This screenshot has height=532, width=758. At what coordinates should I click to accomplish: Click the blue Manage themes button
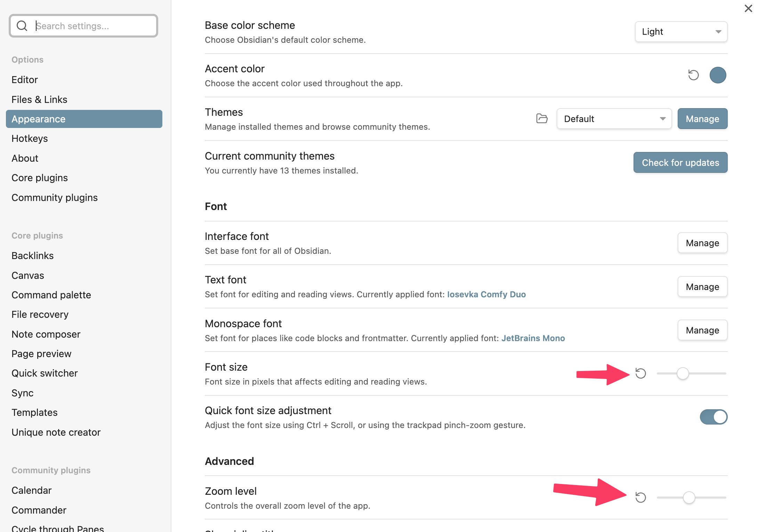(x=702, y=119)
